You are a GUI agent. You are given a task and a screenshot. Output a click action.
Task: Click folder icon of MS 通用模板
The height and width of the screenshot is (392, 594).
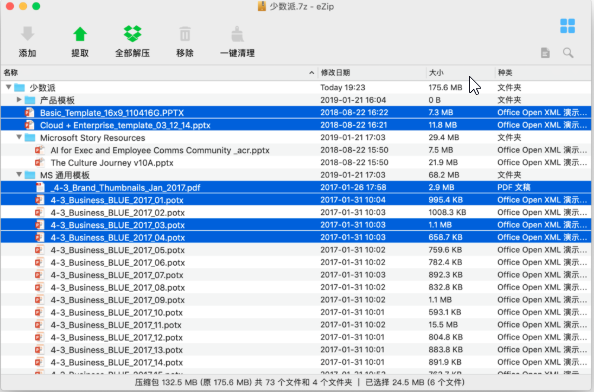pos(30,175)
